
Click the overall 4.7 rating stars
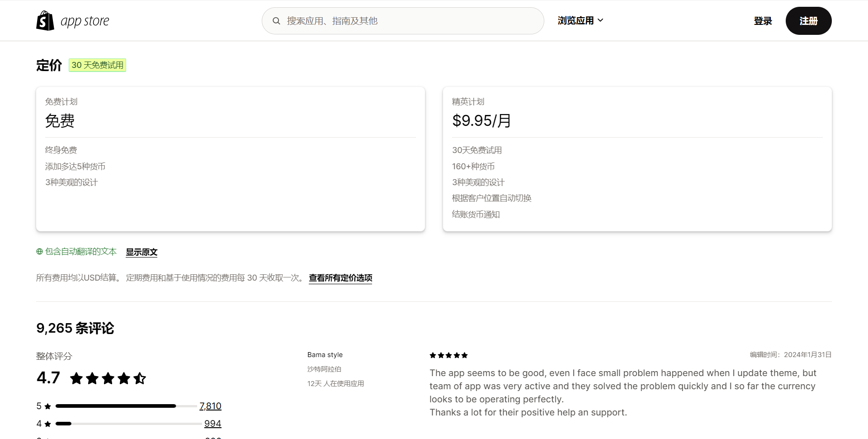point(108,378)
